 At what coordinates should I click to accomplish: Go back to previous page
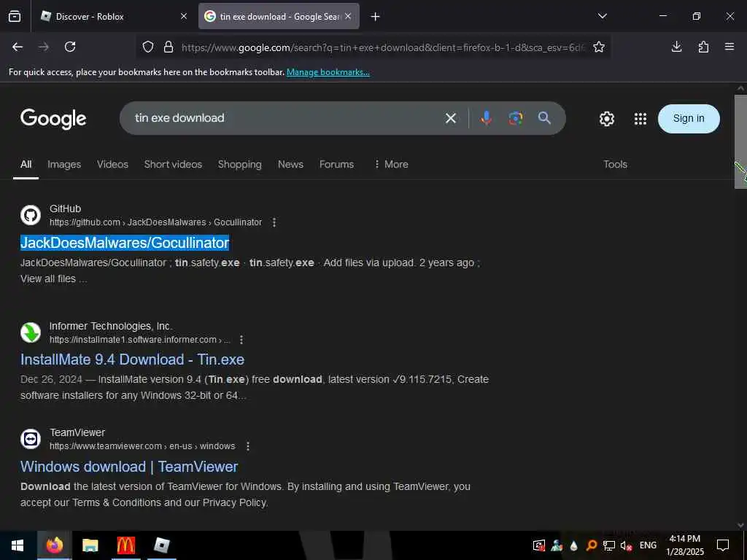pyautogui.click(x=18, y=47)
